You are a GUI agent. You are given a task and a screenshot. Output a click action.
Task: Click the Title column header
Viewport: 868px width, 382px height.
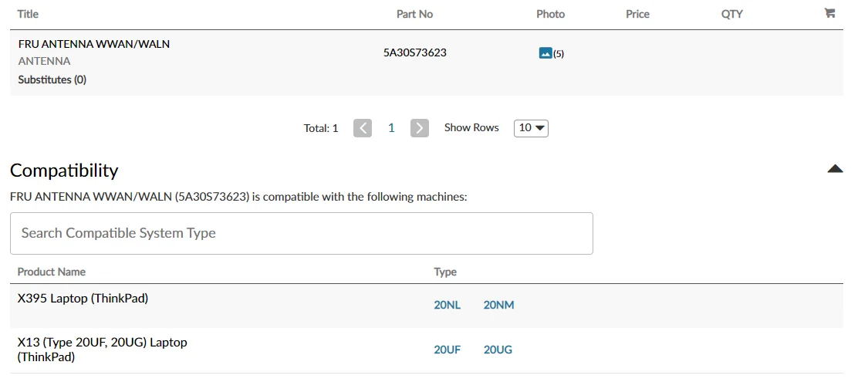pyautogui.click(x=28, y=14)
